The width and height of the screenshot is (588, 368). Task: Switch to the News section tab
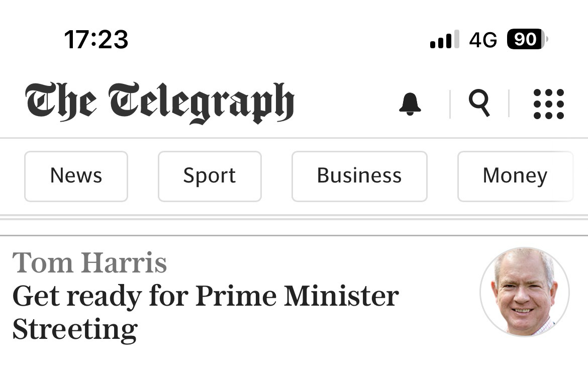(76, 176)
